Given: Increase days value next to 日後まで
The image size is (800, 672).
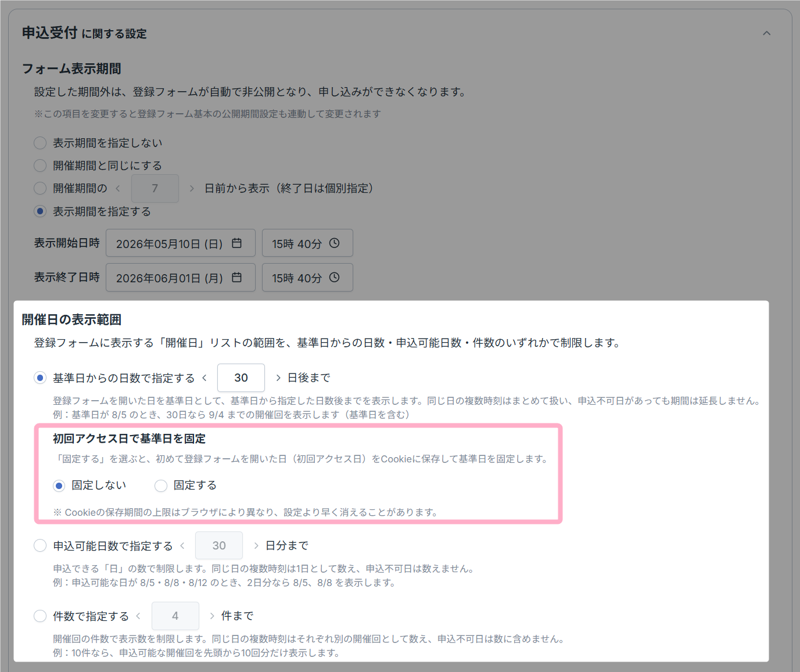Looking at the screenshot, I should pos(278,378).
